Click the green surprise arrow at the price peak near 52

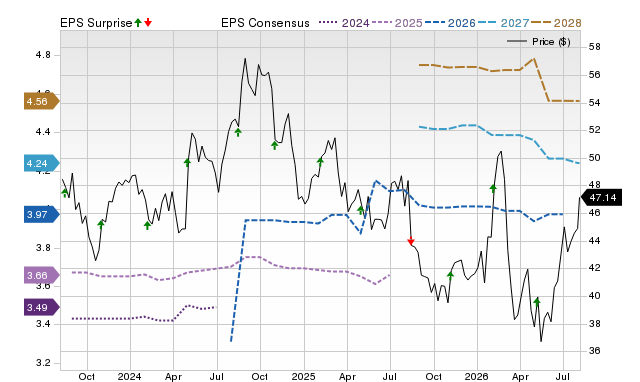[238, 132]
